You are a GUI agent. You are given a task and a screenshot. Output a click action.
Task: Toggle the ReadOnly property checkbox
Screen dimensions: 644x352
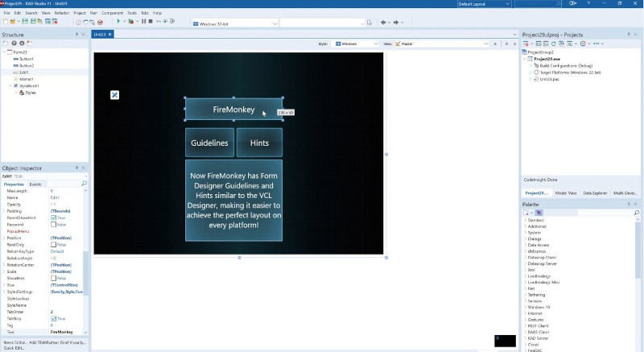[53, 245]
